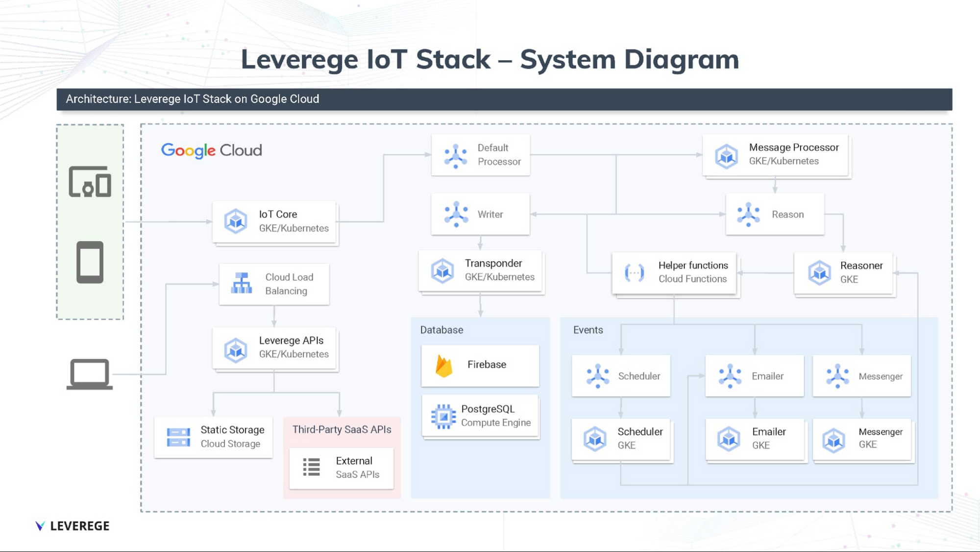Click the laptop icon
This screenshot has width=980, height=552.
(x=90, y=374)
